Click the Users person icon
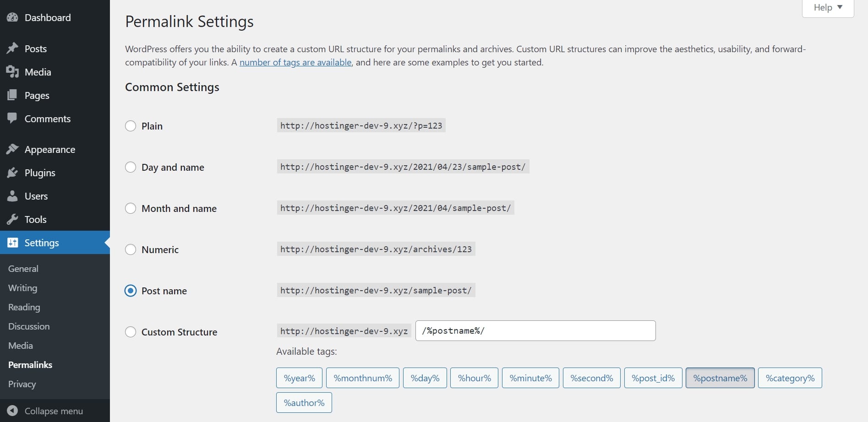868x422 pixels. [12, 196]
